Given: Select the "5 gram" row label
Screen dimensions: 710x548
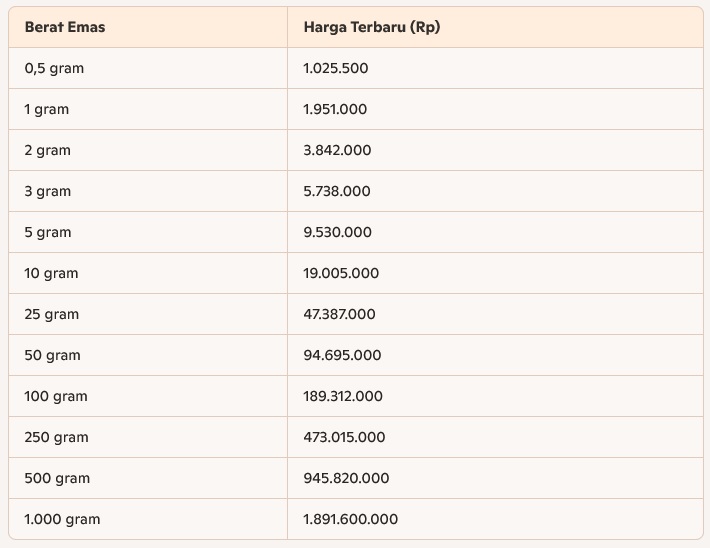Looking at the screenshot, I should 48,232.
